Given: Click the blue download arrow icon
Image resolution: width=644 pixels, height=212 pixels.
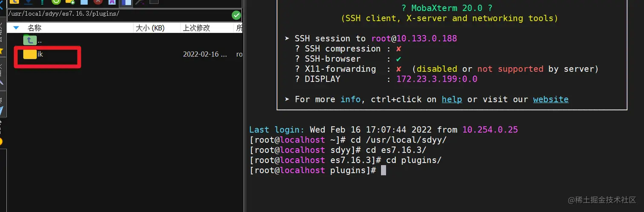Looking at the screenshot, I should point(28,2).
